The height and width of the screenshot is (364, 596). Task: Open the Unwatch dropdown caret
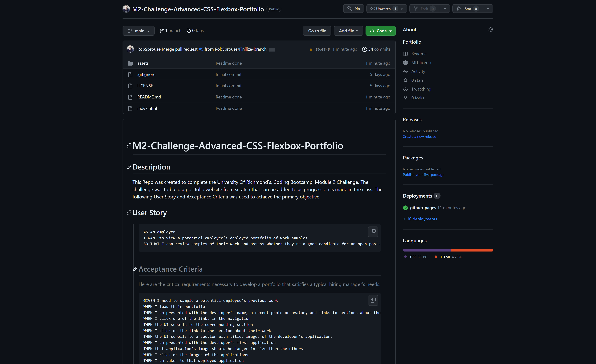tap(402, 9)
